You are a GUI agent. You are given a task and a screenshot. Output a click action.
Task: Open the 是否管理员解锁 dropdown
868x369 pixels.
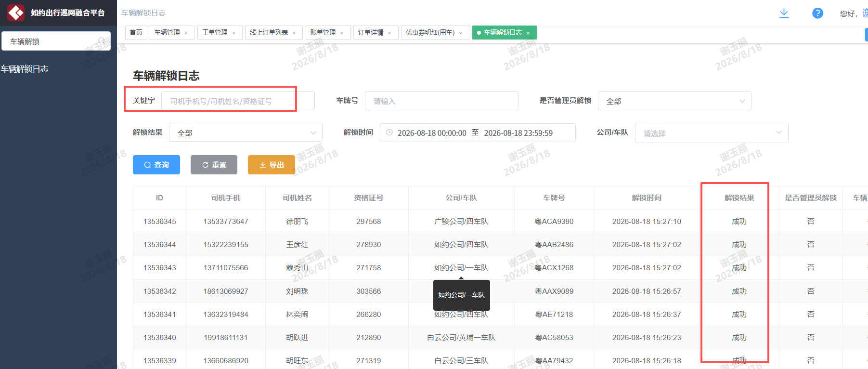674,101
